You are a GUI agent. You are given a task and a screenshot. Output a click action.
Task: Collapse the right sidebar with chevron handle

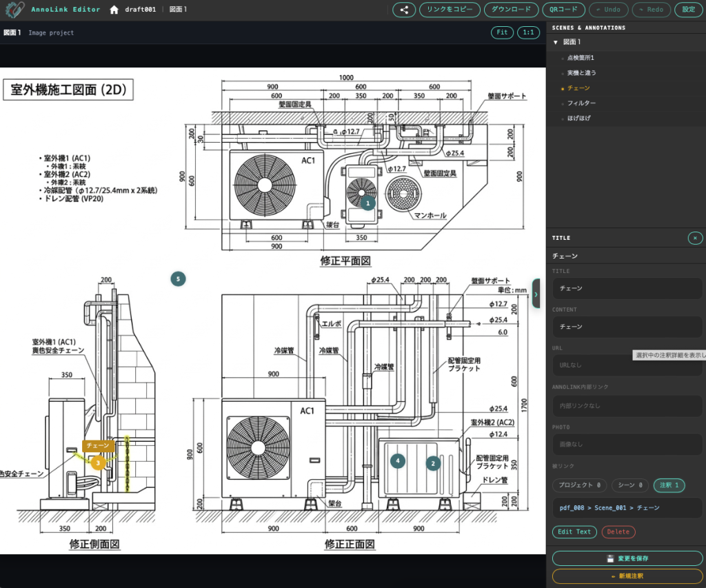pyautogui.click(x=536, y=294)
